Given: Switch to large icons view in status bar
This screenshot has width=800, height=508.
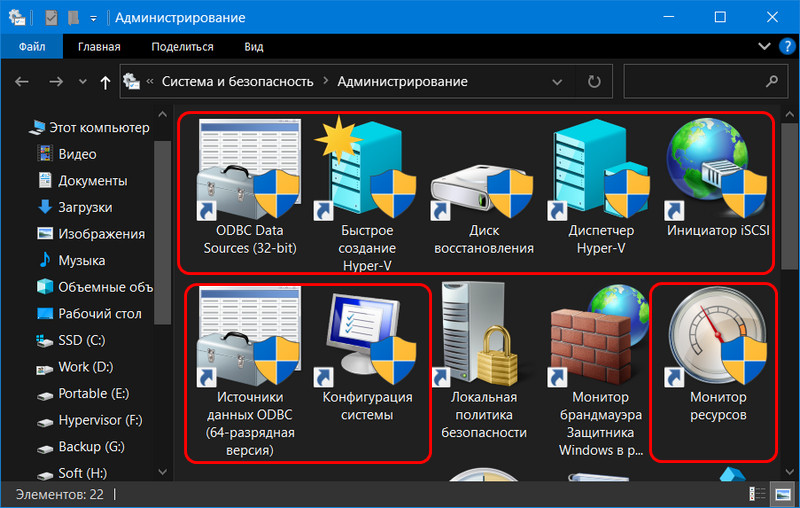Looking at the screenshot, I should (x=782, y=494).
